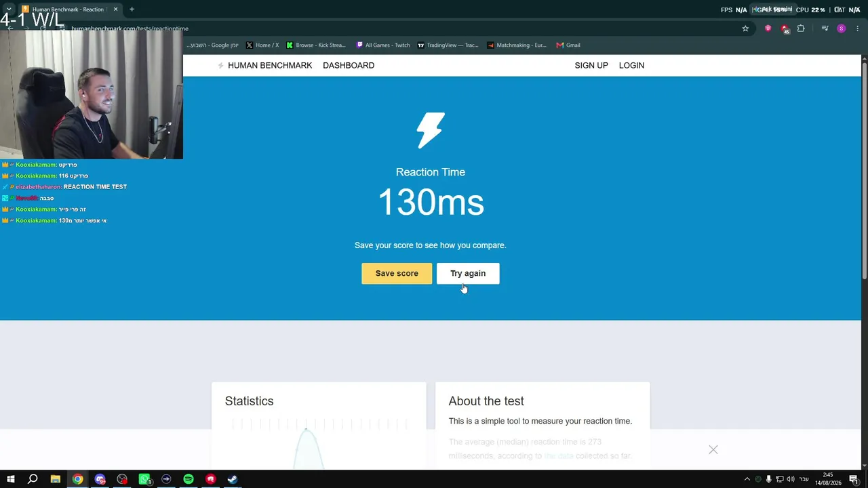
Task: Show hidden system tray icons
Action: click(x=747, y=479)
